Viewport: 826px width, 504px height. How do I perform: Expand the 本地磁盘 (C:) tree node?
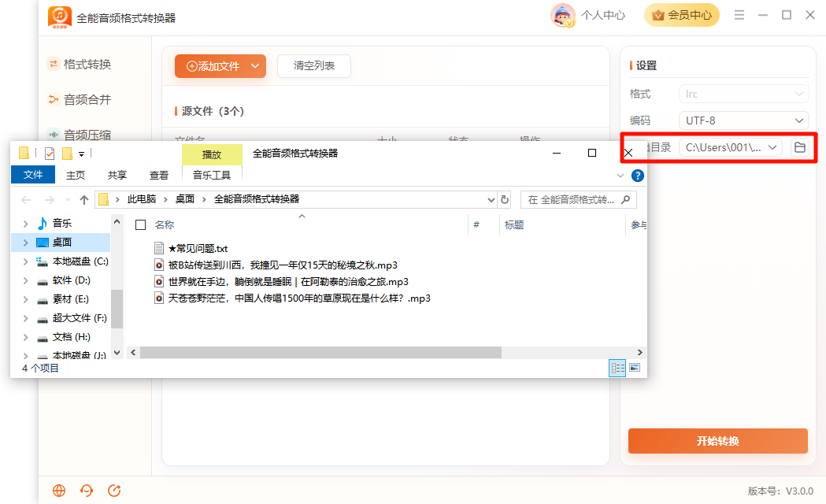pos(26,261)
